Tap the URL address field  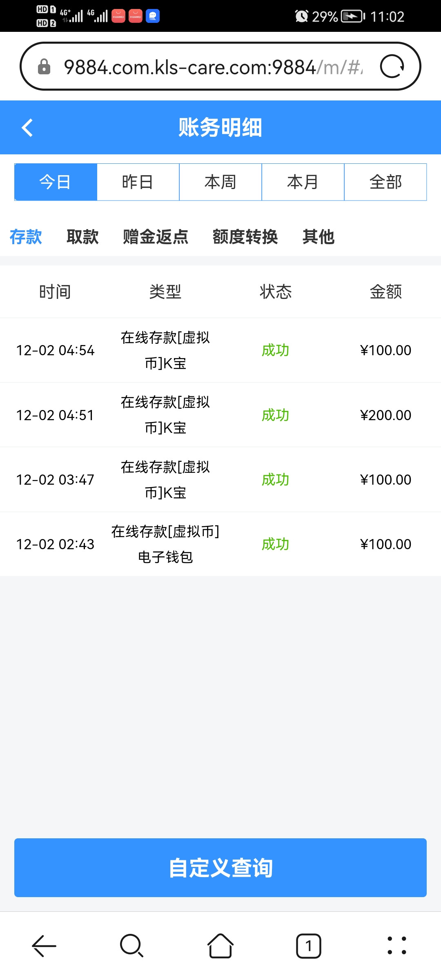pyautogui.click(x=212, y=67)
